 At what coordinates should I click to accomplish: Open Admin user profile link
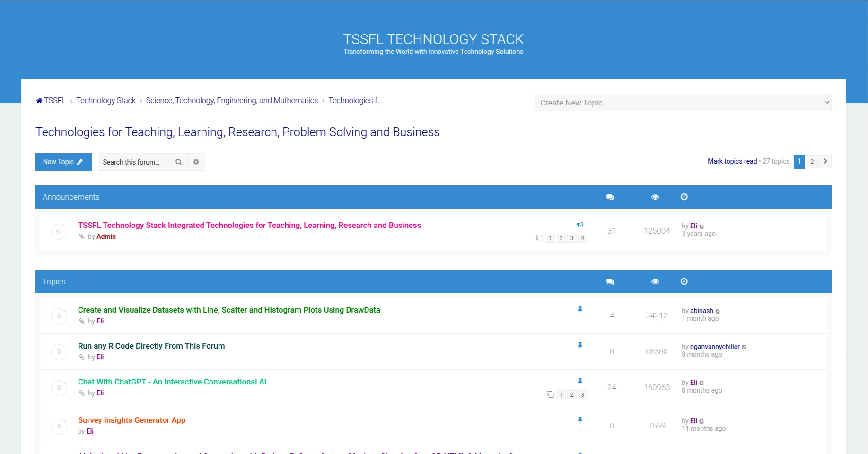pyautogui.click(x=106, y=236)
